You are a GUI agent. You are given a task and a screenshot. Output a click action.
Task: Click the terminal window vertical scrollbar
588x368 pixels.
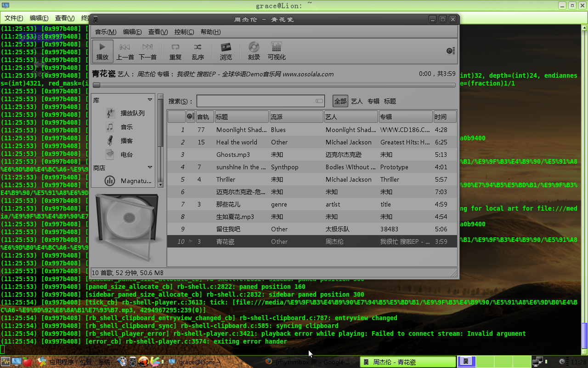click(584, 189)
